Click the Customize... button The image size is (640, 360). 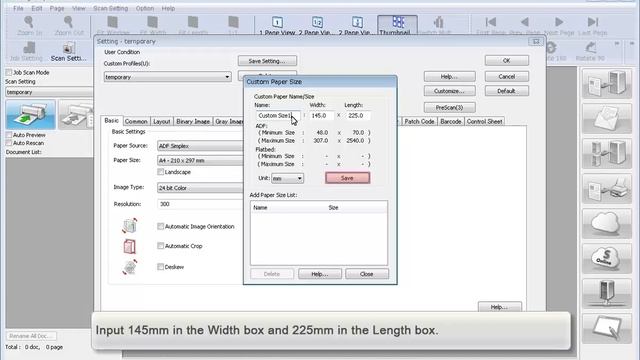click(x=449, y=91)
